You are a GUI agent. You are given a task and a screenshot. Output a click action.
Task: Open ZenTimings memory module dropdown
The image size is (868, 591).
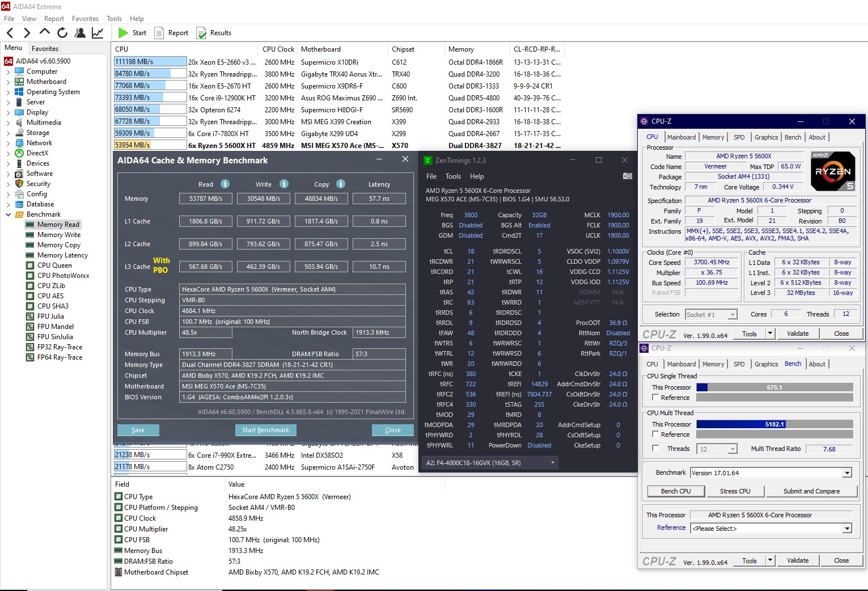click(553, 463)
